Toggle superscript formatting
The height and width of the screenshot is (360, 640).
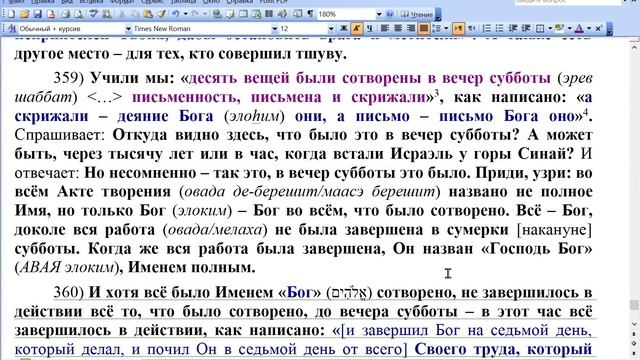pyautogui.click(x=598, y=28)
